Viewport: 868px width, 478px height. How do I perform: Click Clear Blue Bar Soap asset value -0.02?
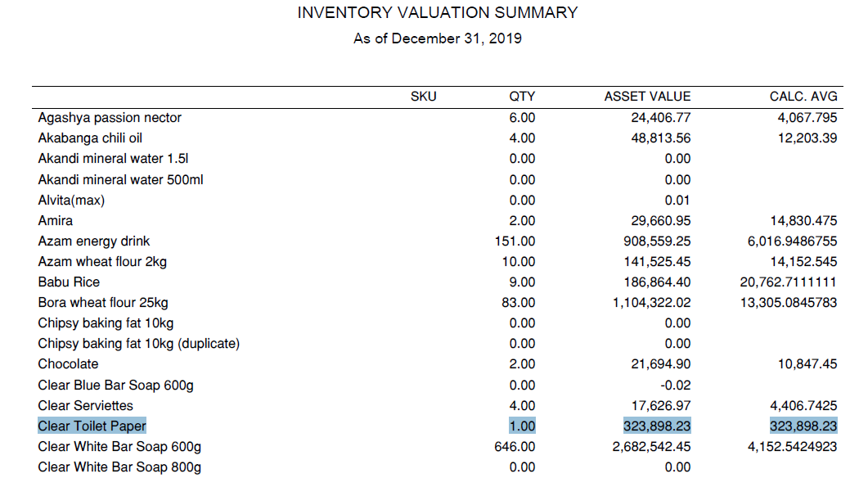coord(677,386)
